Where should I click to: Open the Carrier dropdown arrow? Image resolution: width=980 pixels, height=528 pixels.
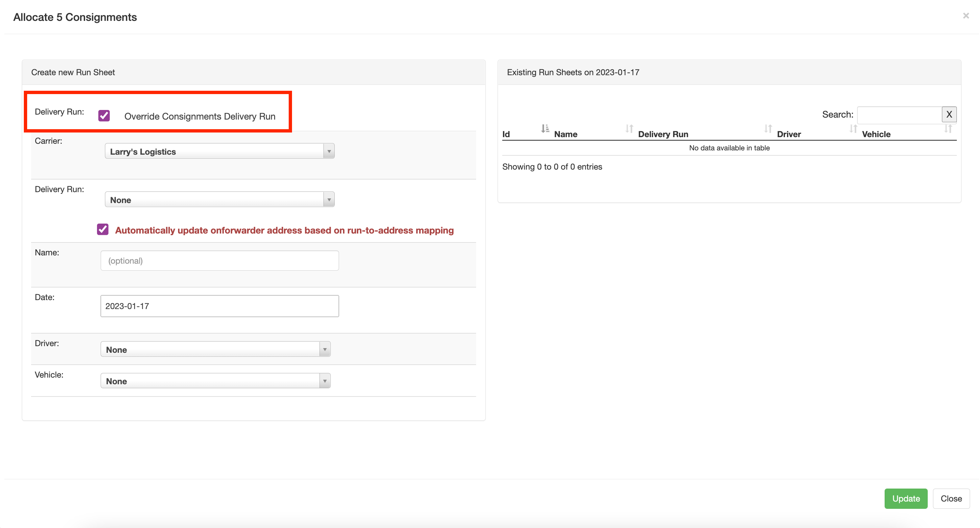pyautogui.click(x=329, y=151)
